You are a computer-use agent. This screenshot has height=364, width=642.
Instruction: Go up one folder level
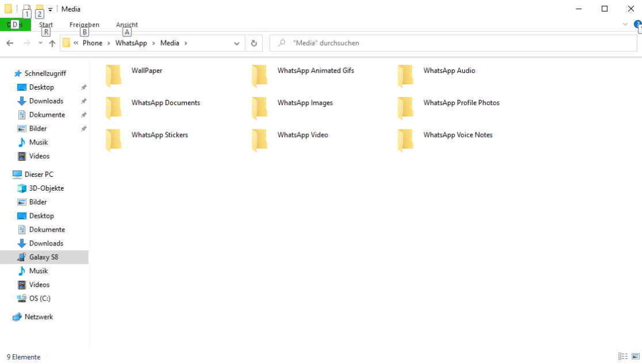pyautogui.click(x=52, y=43)
